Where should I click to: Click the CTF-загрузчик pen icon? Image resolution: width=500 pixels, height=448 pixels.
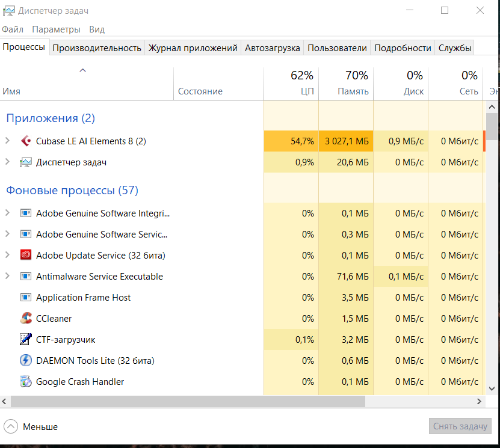click(26, 339)
